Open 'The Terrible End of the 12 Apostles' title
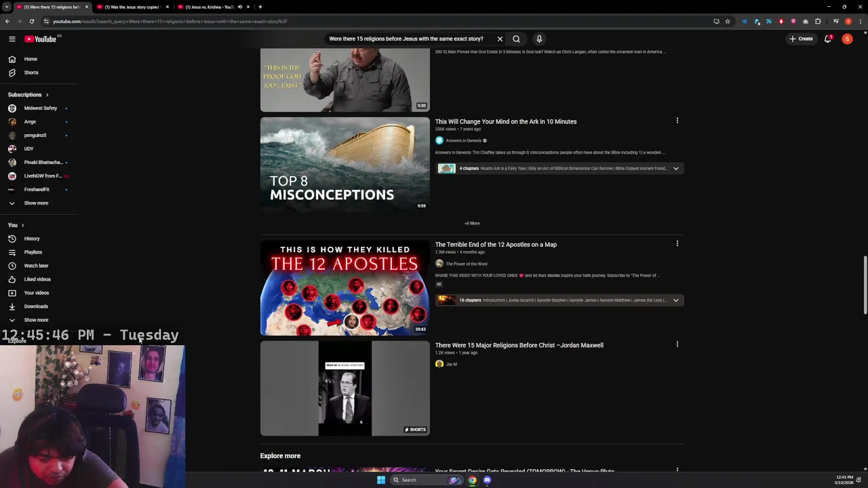This screenshot has width=868, height=488. pyautogui.click(x=496, y=245)
